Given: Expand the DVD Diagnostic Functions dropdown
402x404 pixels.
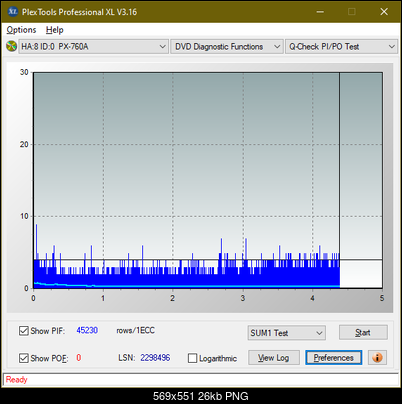Looking at the screenshot, I should [x=227, y=47].
